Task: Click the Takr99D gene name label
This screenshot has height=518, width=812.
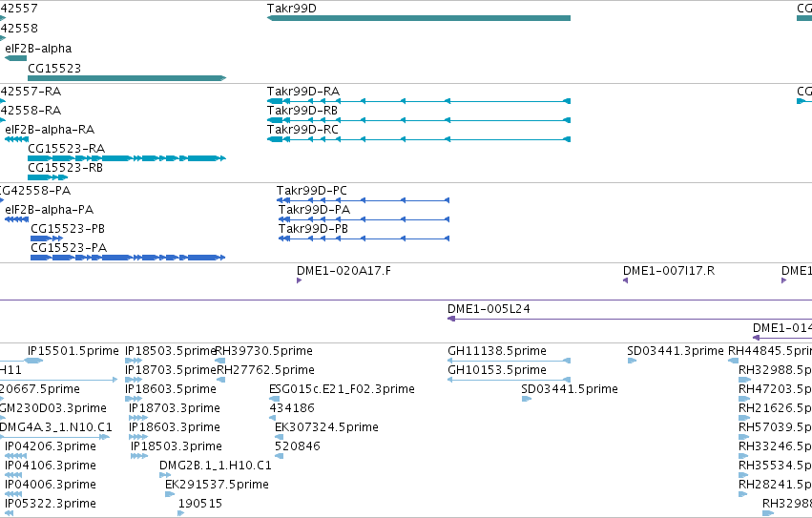Action: point(292,9)
